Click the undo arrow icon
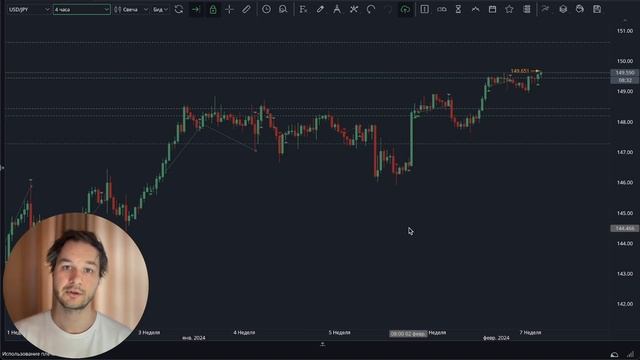The width and height of the screenshot is (640, 360). pos(371,9)
